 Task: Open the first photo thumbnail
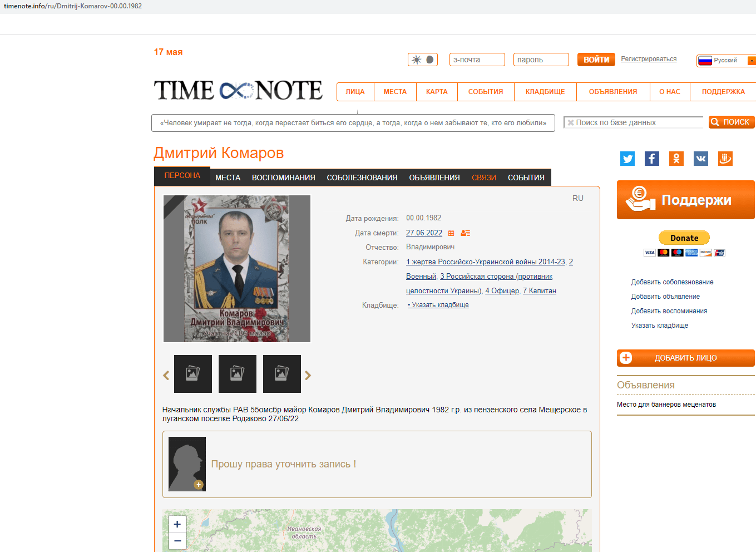click(x=193, y=374)
